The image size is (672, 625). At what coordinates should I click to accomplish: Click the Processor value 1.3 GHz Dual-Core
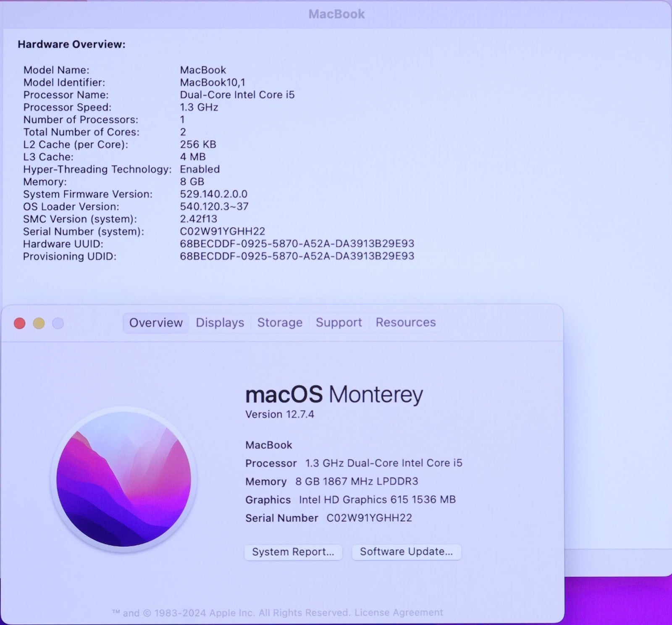pos(383,463)
